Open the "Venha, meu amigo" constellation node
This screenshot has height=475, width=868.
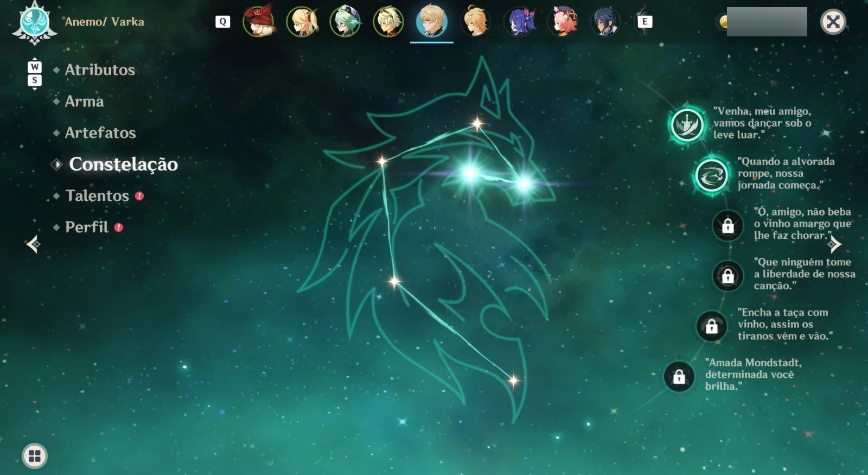[687, 124]
